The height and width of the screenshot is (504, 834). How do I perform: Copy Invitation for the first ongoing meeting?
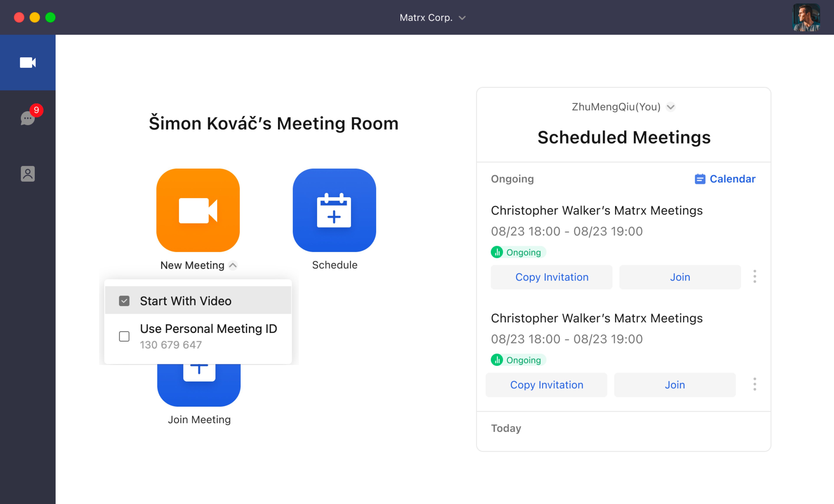tap(551, 277)
